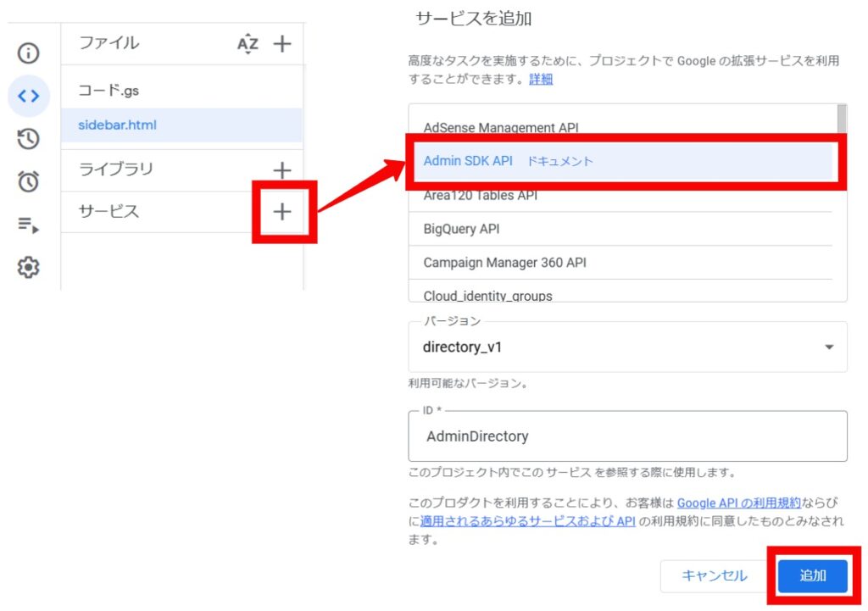Open the コード.gs file

[108, 90]
